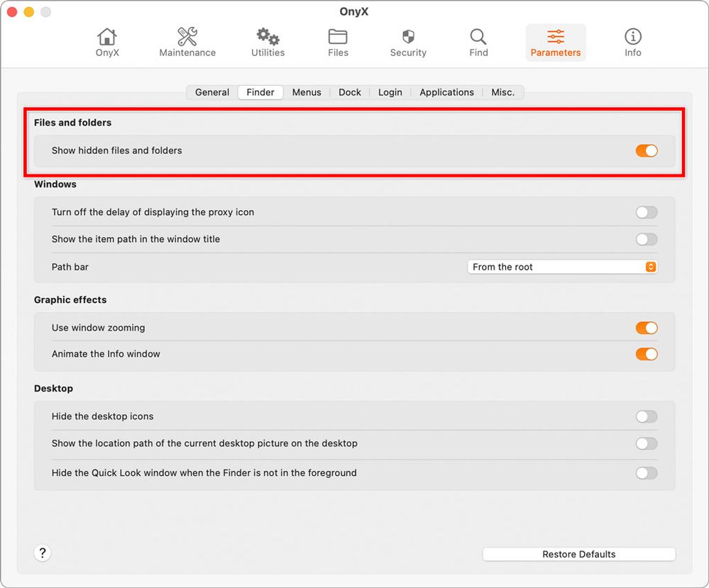This screenshot has width=709, height=588.
Task: Click the question mark help button
Action: (x=43, y=553)
